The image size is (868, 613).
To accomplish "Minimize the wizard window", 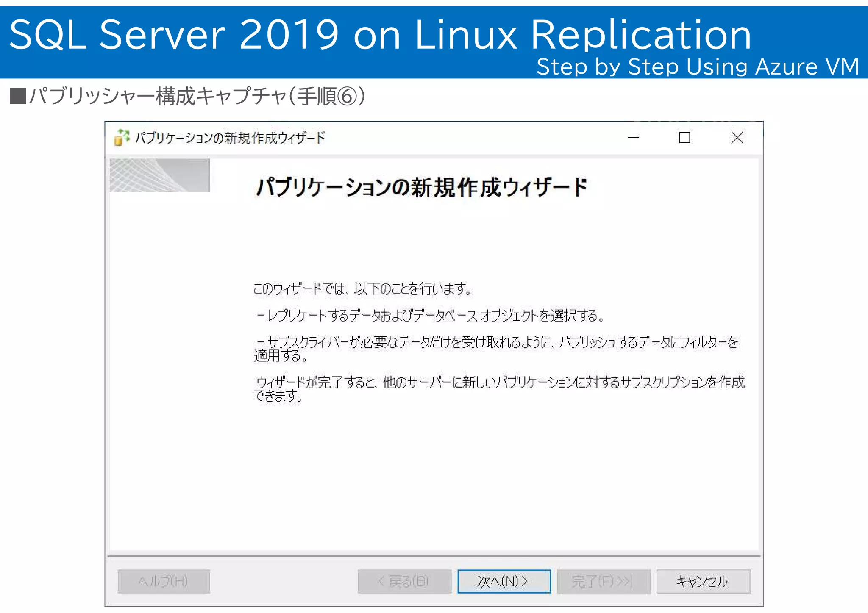I will [x=633, y=137].
